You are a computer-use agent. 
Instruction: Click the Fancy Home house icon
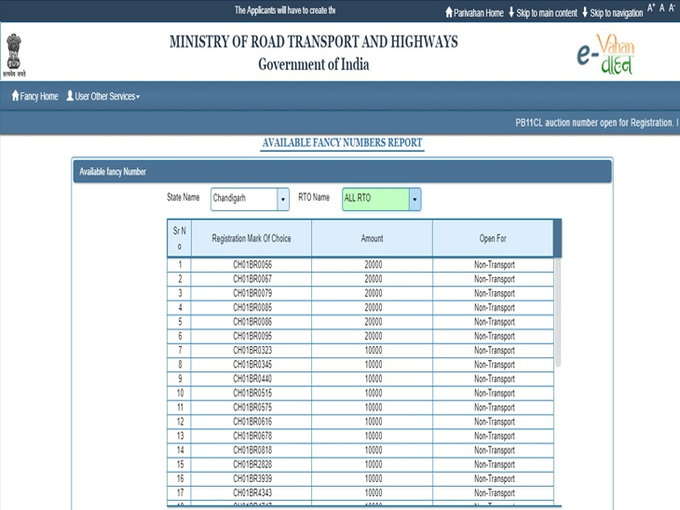[x=15, y=96]
